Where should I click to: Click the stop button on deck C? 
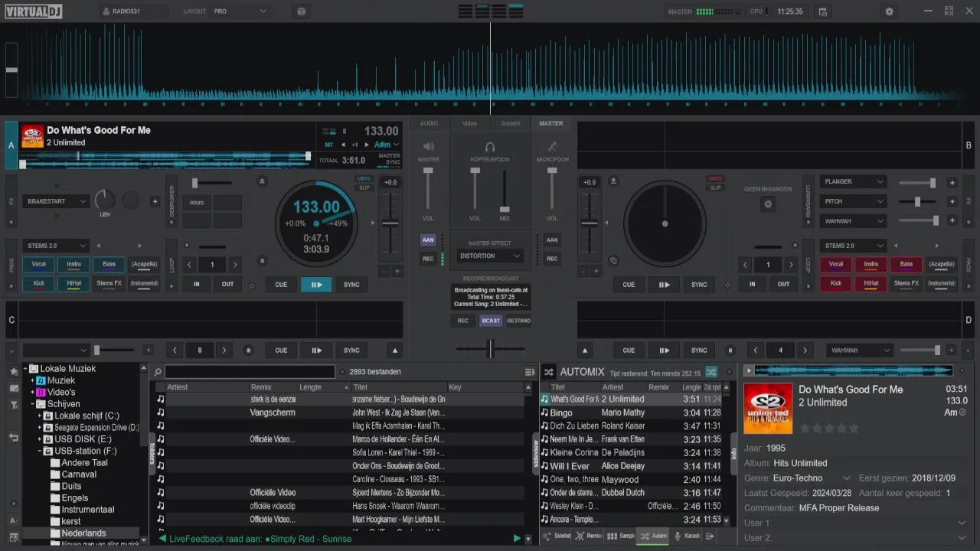coord(248,350)
